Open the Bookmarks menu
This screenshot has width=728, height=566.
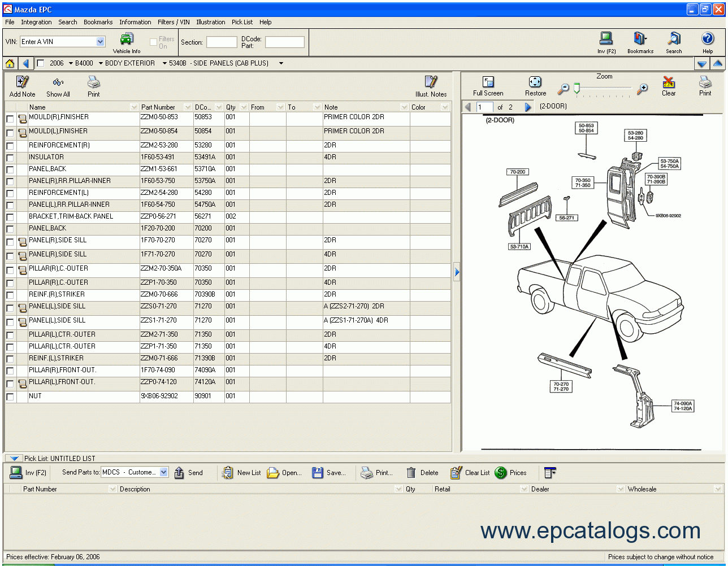pyautogui.click(x=98, y=22)
